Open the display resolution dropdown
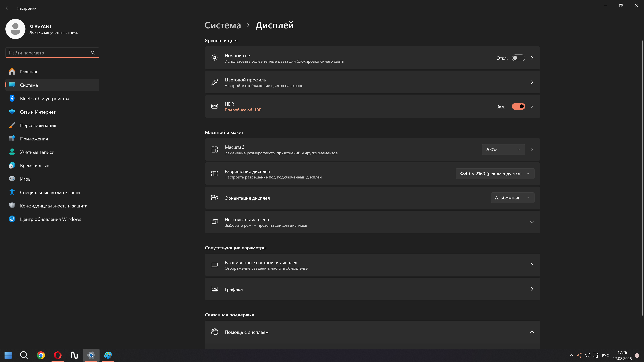Viewport: 644px width, 362px height. 495,174
